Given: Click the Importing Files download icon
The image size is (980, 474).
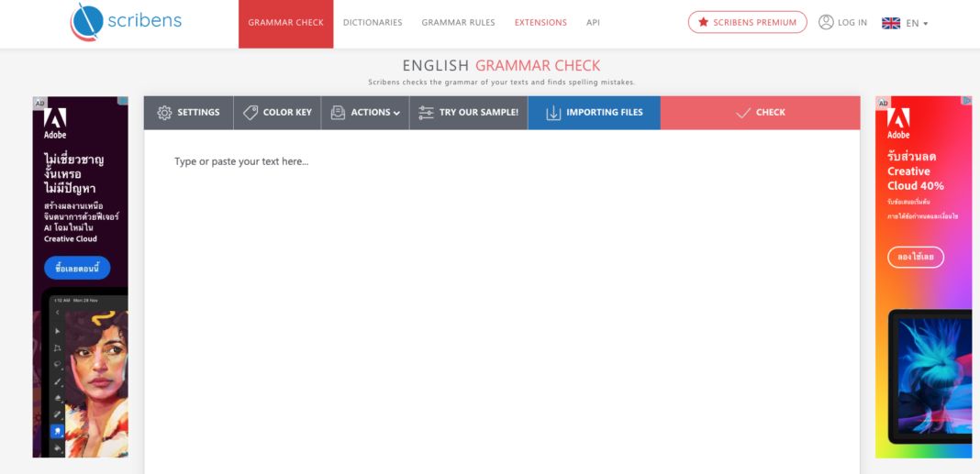Looking at the screenshot, I should [x=553, y=113].
